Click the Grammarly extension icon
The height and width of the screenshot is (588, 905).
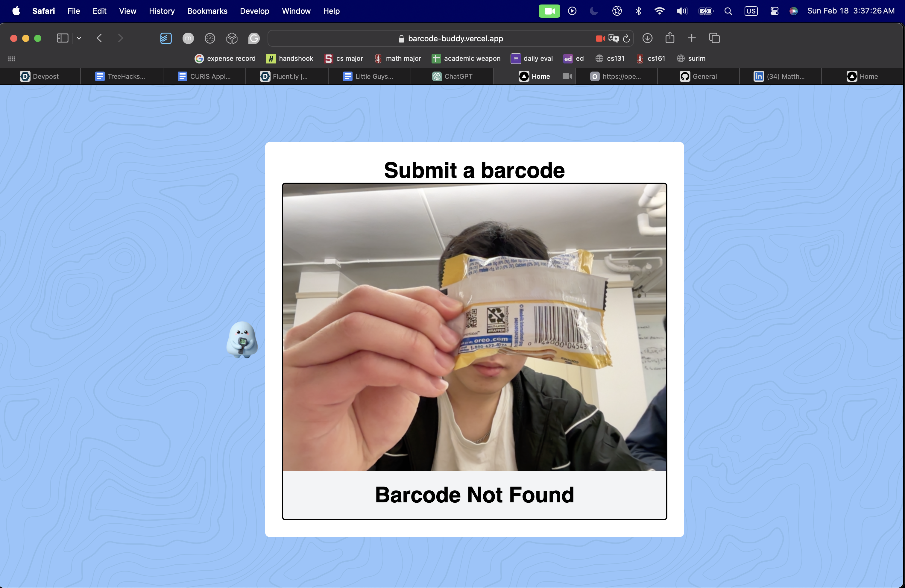[x=254, y=38]
